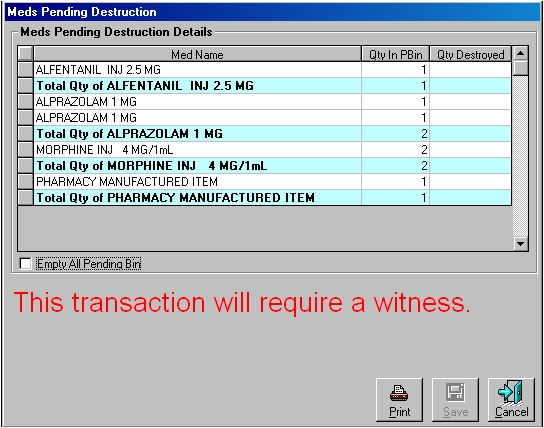
Task: Click the Qty Destroyed column header
Action: (x=470, y=54)
